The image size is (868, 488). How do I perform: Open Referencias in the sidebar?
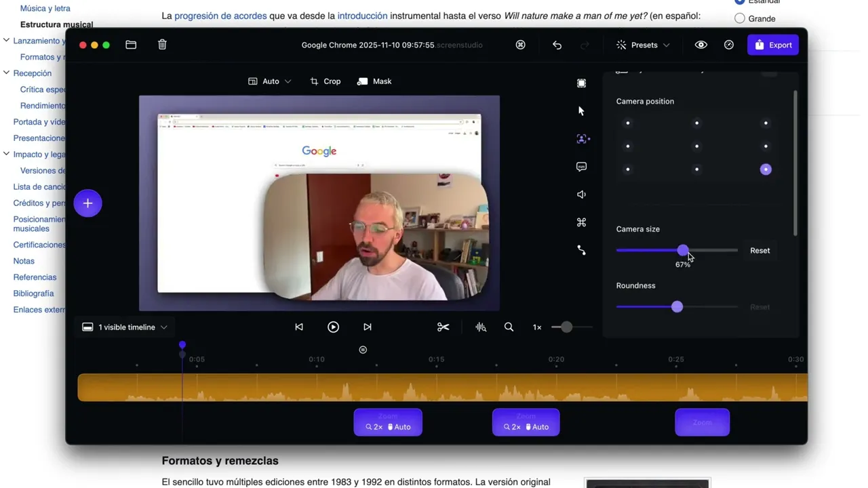tap(35, 277)
